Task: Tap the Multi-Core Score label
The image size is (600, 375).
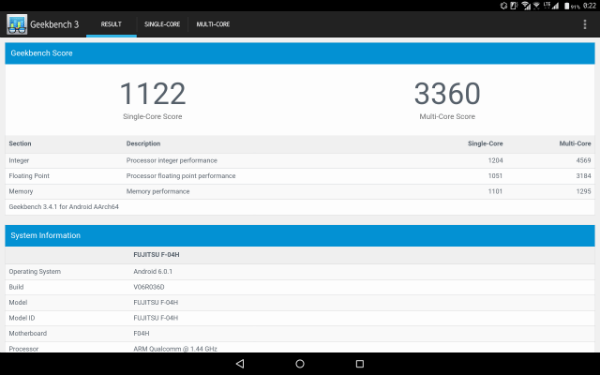Action: (447, 116)
